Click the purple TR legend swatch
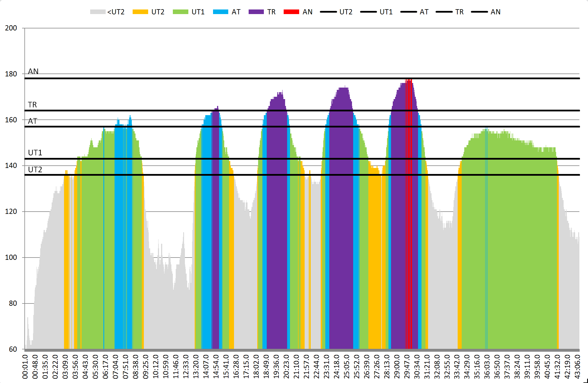Screen dimensions: 588x383 [256, 12]
